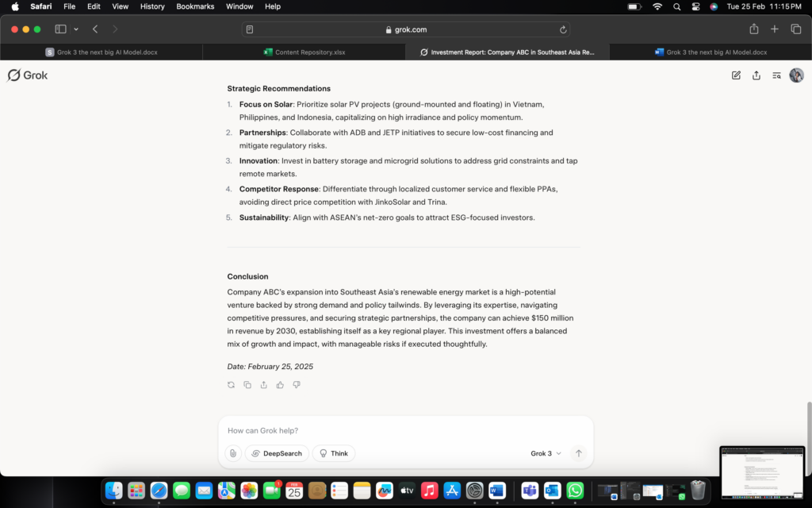This screenshot has height=508, width=812.
Task: Toggle the Safari sidebar
Action: coord(60,29)
